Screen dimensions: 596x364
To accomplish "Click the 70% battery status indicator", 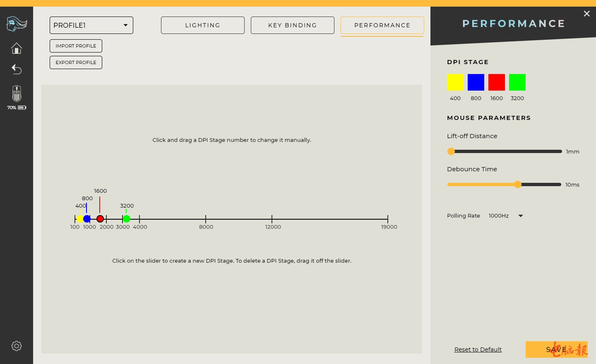I will coord(17,108).
